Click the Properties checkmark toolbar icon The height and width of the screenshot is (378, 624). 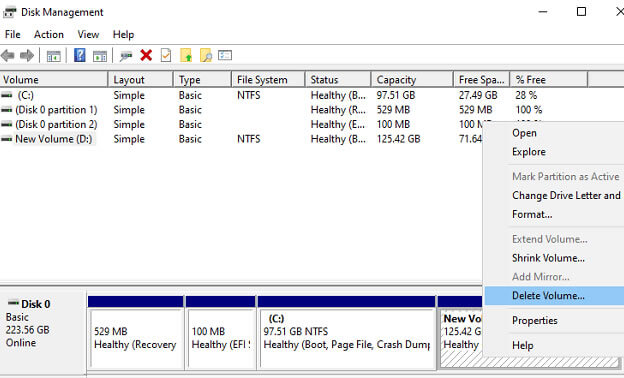[166, 55]
